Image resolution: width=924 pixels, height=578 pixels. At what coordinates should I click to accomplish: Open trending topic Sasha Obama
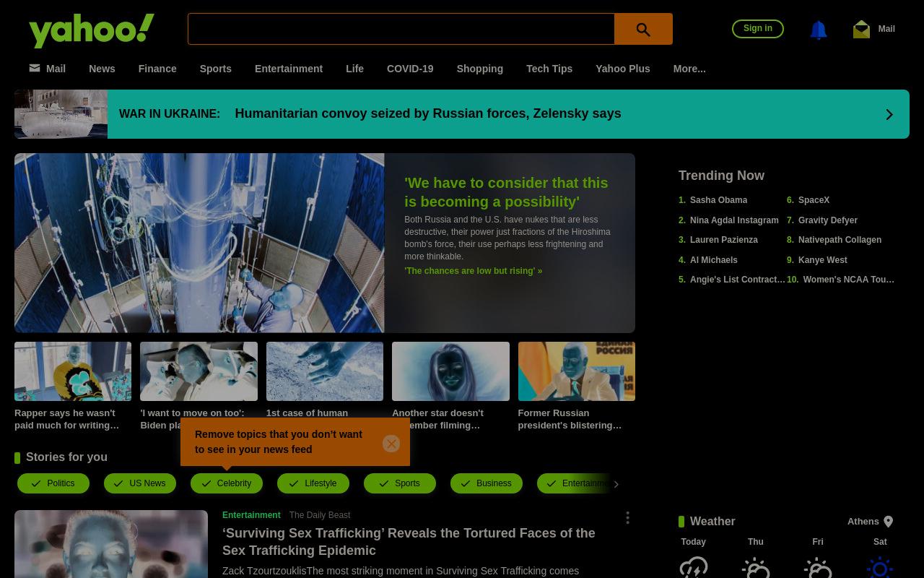[x=718, y=200]
